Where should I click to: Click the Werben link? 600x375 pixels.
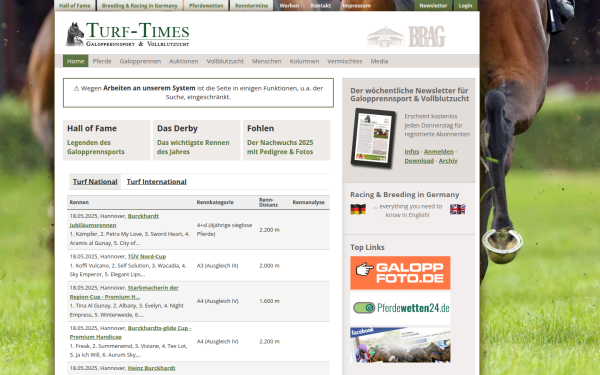(x=289, y=5)
